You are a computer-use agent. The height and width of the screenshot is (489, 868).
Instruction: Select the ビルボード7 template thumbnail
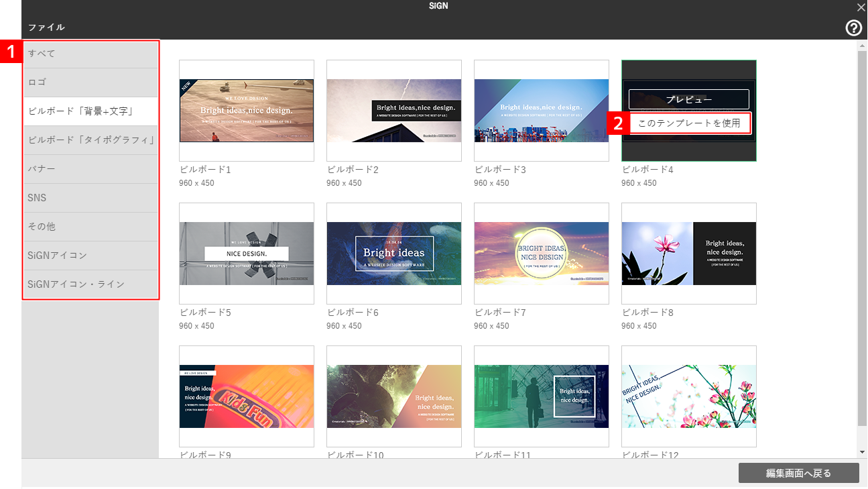pyautogui.click(x=542, y=254)
